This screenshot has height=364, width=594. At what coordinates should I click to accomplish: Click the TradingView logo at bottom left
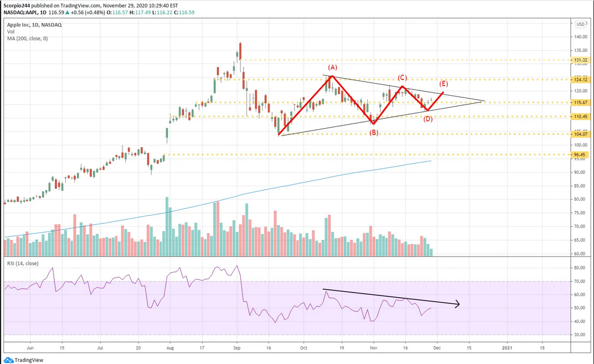[x=24, y=360]
